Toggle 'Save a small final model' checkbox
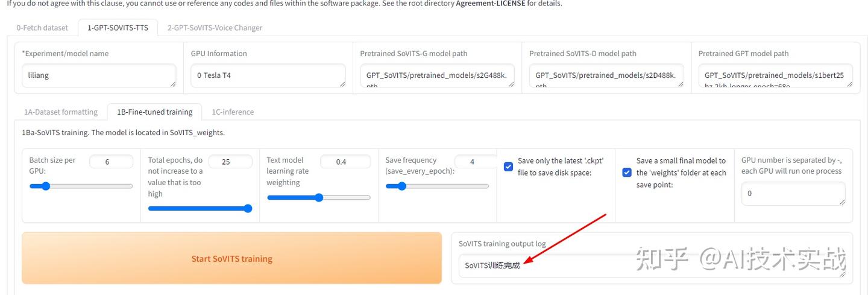This screenshot has width=868, height=295. [x=627, y=173]
